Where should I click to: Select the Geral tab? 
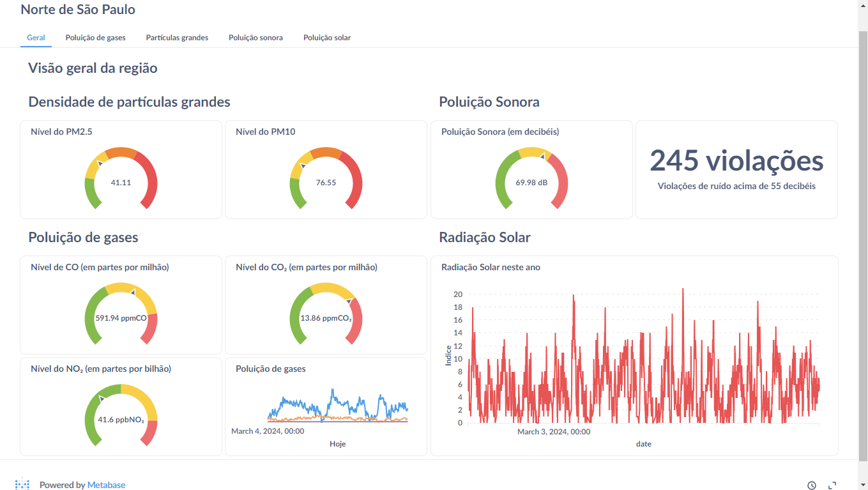click(36, 38)
